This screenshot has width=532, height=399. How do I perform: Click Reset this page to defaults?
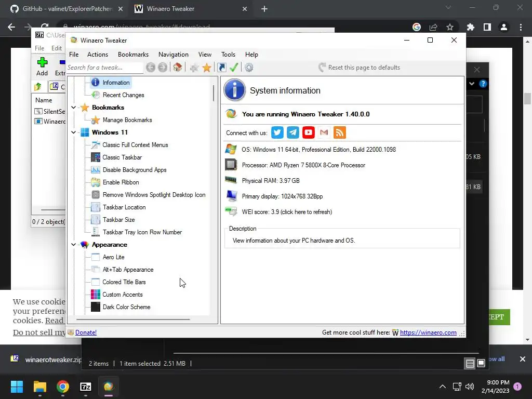[360, 68]
